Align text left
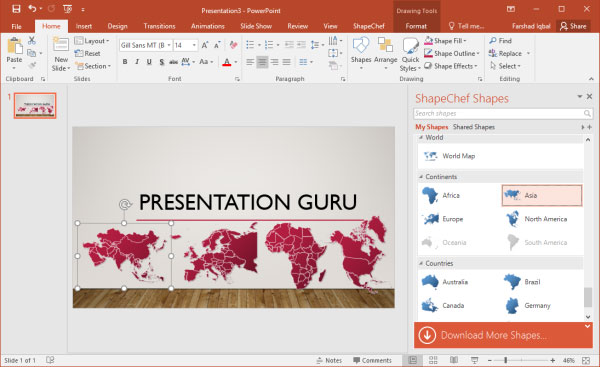The width and height of the screenshot is (600, 367). [250, 62]
